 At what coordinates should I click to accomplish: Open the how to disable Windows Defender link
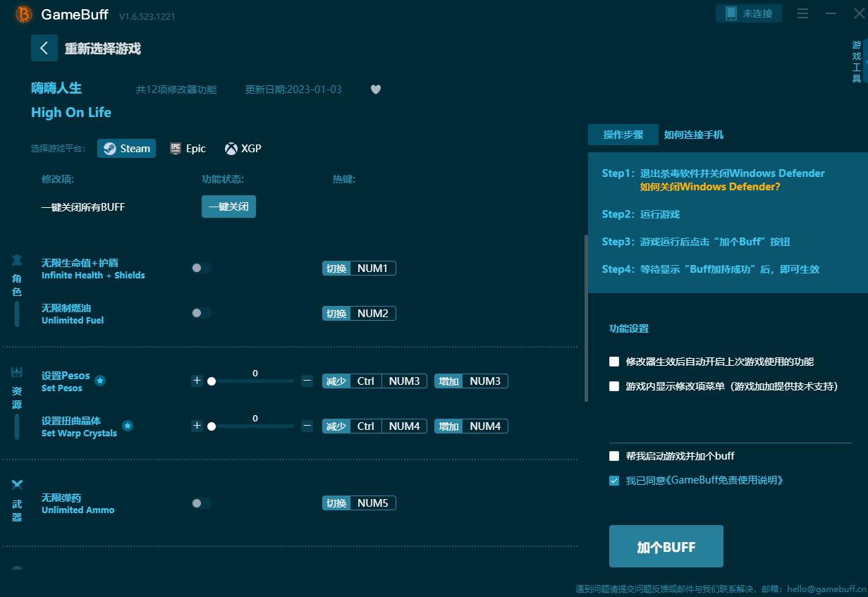(709, 187)
